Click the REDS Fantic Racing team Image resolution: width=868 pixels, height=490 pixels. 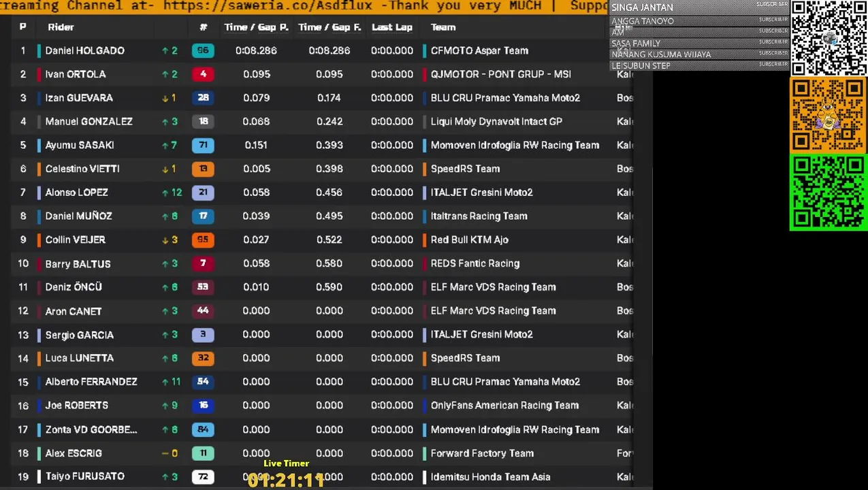point(475,263)
